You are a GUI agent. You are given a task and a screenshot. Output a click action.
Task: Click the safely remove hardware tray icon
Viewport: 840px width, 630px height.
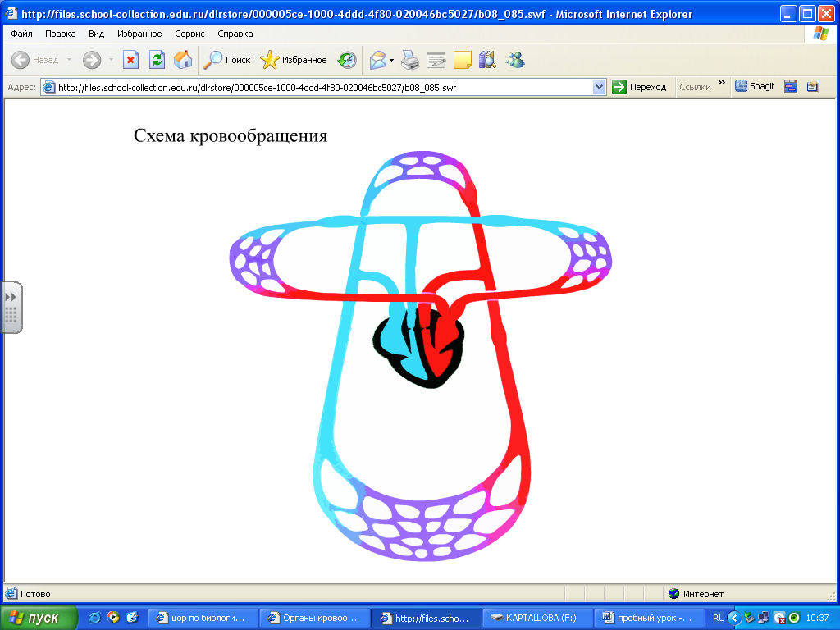point(749,618)
